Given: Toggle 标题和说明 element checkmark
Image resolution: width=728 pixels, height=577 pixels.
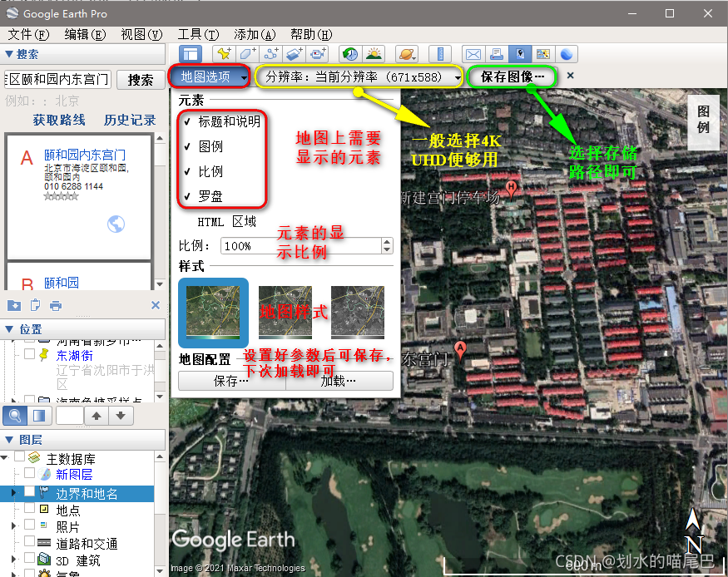Looking at the screenshot, I should click(187, 121).
